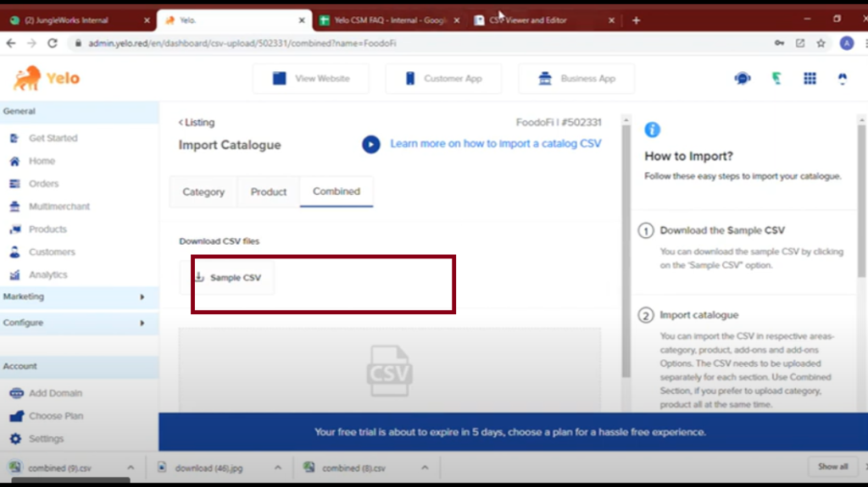Click Show all downloads button
868x487 pixels.
(x=832, y=467)
